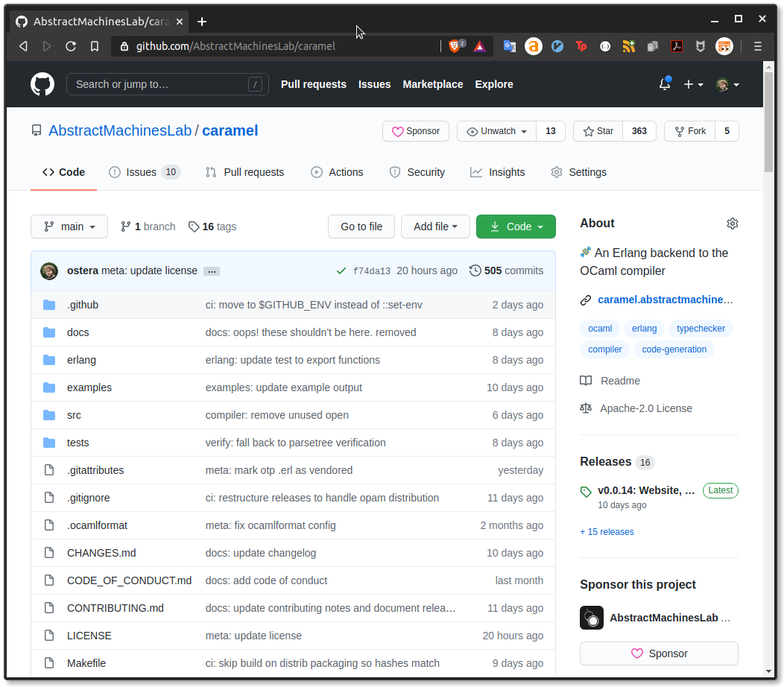Click the orange 'a' extension icon
This screenshot has width=784, height=687.
(534, 46)
